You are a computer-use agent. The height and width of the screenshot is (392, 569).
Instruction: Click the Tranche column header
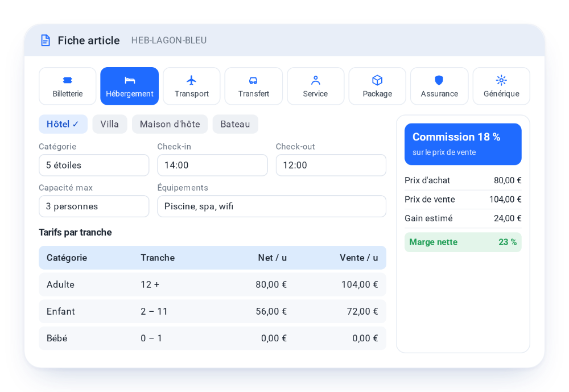(x=158, y=258)
